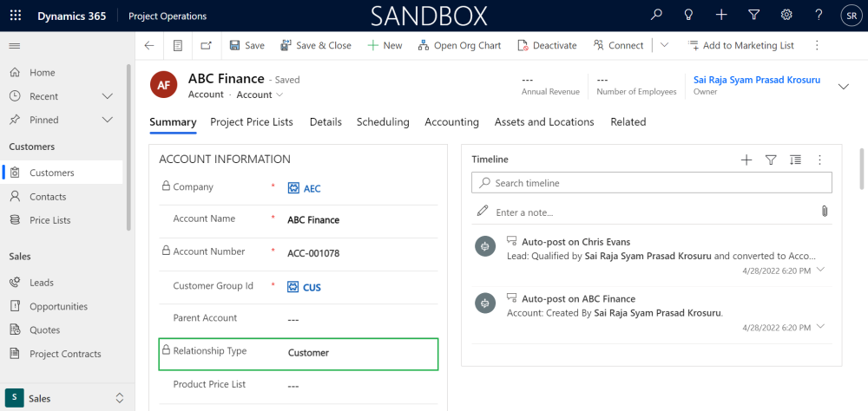Expand the Connect dropdown arrow
This screenshot has width=868, height=411.
click(x=664, y=45)
